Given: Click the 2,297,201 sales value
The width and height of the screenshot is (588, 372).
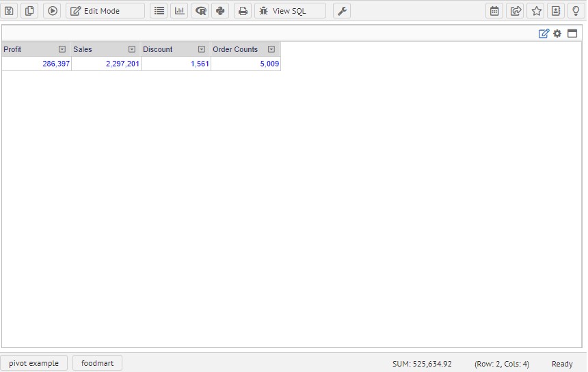Looking at the screenshot, I should click(x=122, y=64).
